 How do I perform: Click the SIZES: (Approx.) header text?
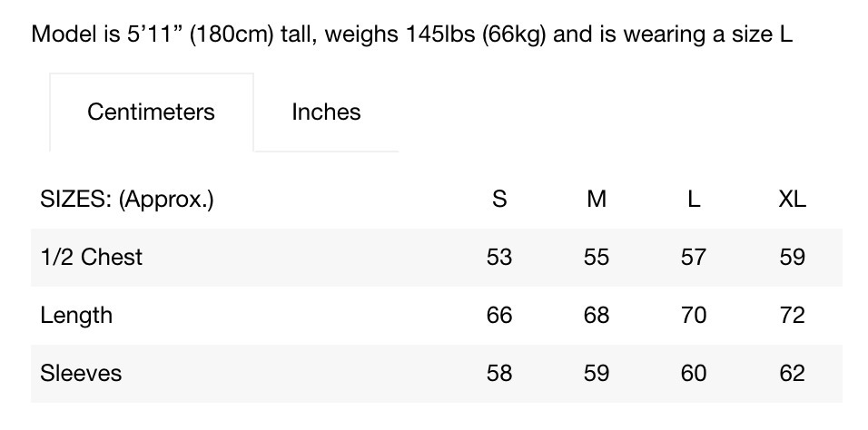tap(127, 199)
